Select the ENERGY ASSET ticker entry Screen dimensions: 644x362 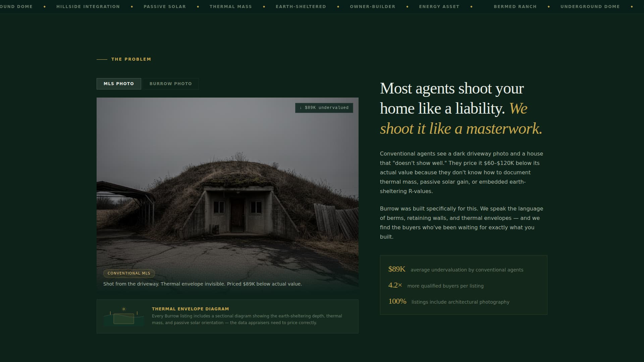pyautogui.click(x=439, y=6)
